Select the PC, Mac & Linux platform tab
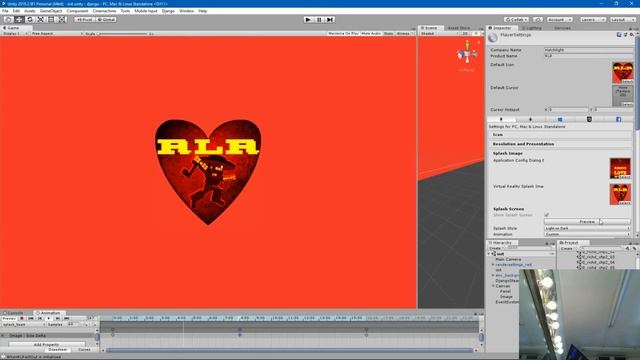 tap(501, 119)
